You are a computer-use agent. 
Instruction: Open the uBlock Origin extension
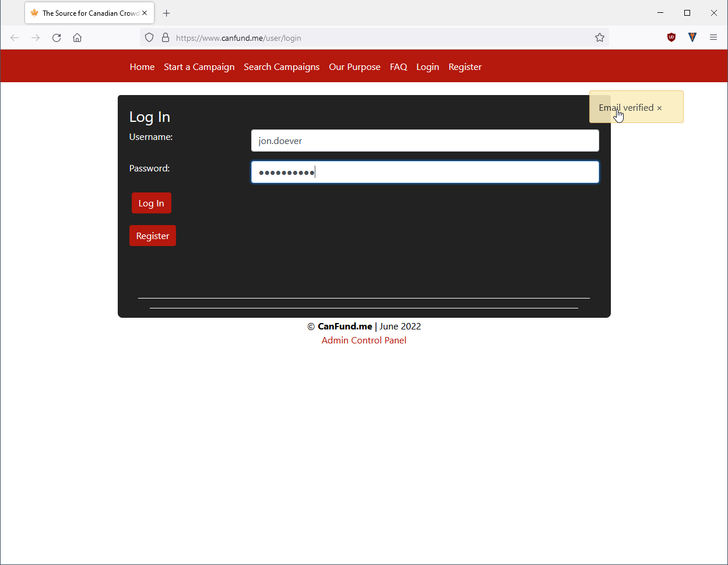point(671,37)
